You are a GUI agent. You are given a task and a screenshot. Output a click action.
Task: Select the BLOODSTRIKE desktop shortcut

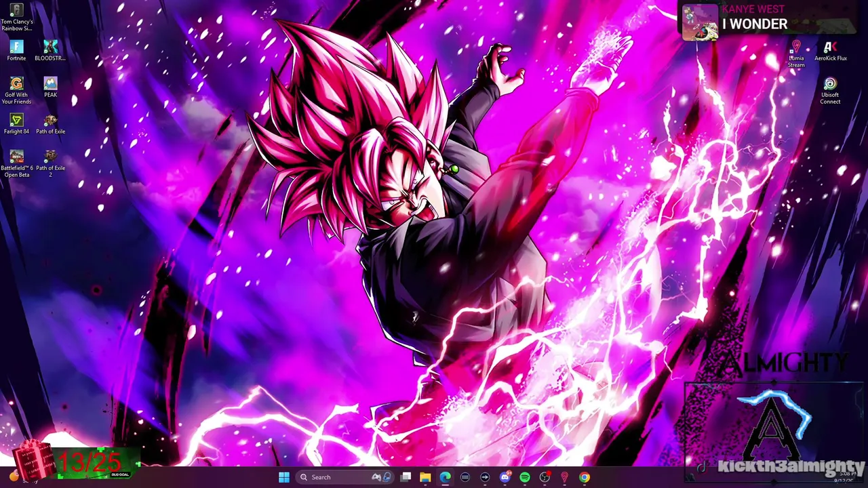point(50,51)
